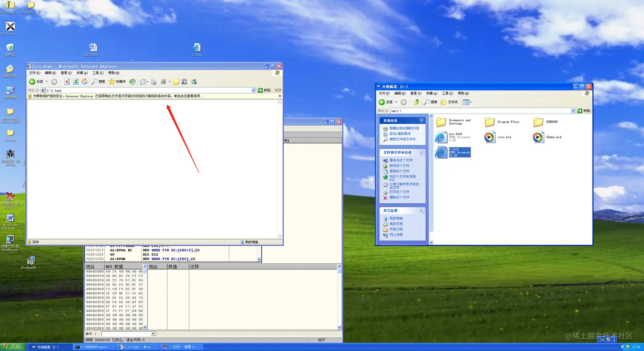Screen dimensions: 644x351
Task: Refresh the page in Internet Explorer
Action: click(76, 82)
